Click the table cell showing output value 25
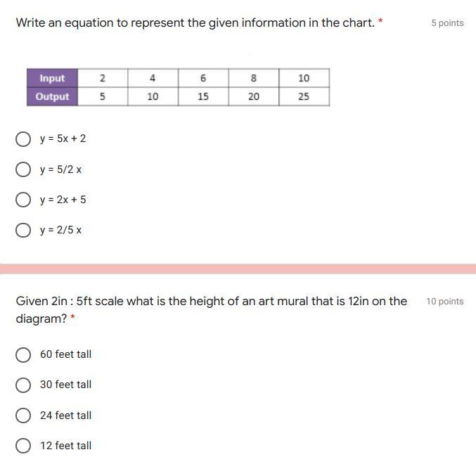 pyautogui.click(x=304, y=96)
